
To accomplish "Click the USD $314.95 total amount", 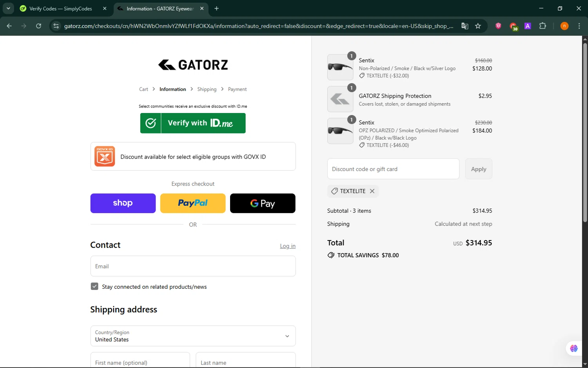I will [472, 243].
